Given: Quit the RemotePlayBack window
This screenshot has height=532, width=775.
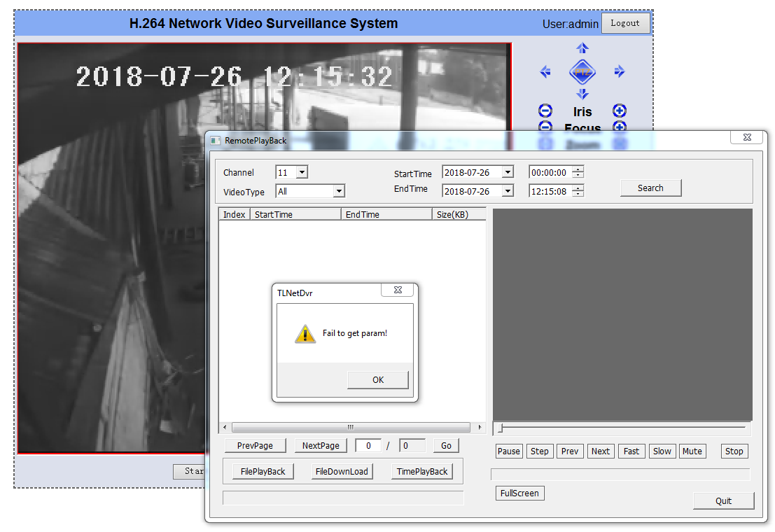Looking at the screenshot, I should (x=724, y=501).
